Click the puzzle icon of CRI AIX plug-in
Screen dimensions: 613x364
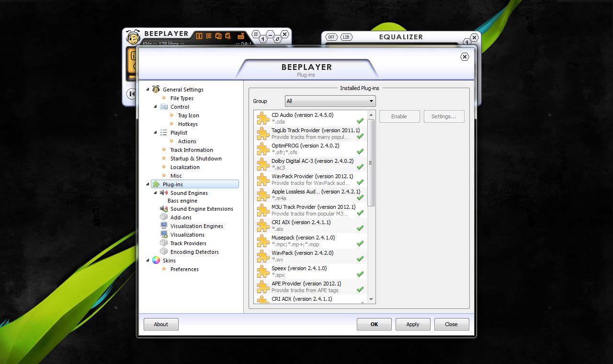click(263, 225)
